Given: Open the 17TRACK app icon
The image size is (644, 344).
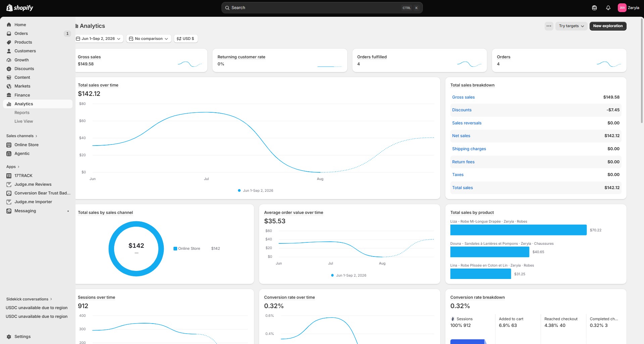Looking at the screenshot, I should click(x=9, y=176).
